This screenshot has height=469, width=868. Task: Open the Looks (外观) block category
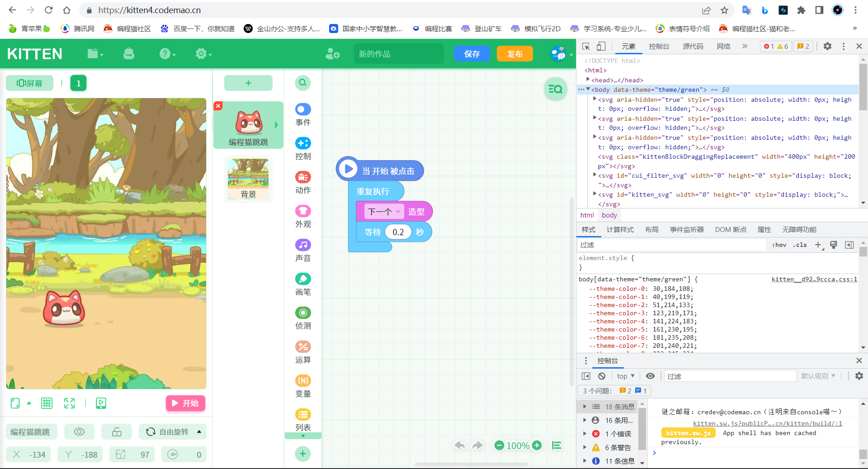tap(303, 217)
